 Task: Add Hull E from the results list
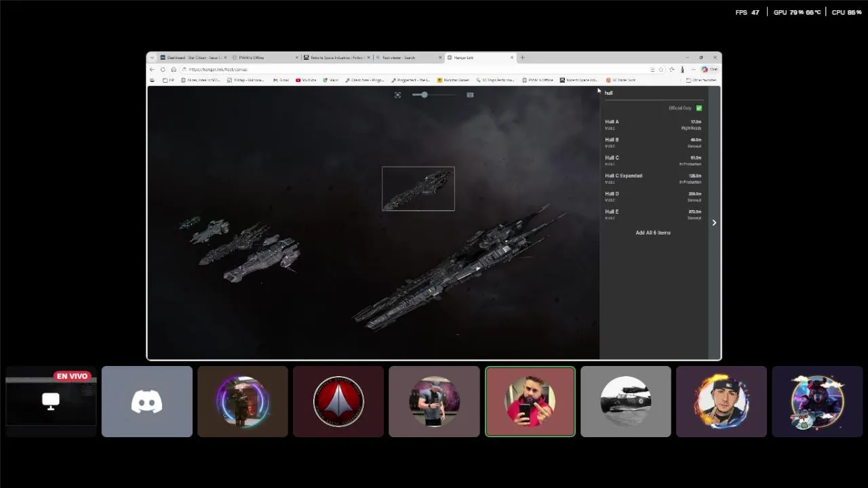coord(653,214)
